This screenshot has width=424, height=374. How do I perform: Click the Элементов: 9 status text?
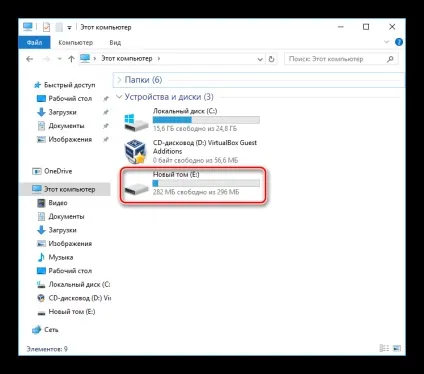(47, 349)
